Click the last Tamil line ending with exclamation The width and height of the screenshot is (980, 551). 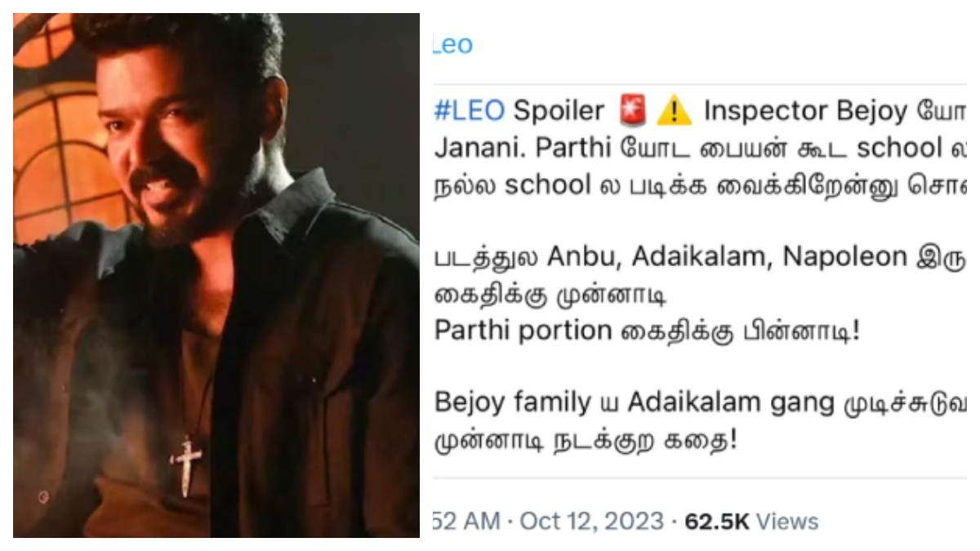(585, 441)
